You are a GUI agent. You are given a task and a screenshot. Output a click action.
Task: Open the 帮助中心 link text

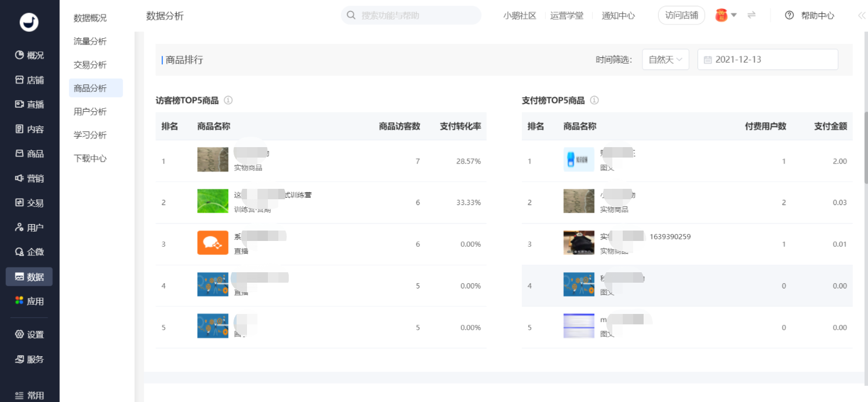tap(818, 16)
